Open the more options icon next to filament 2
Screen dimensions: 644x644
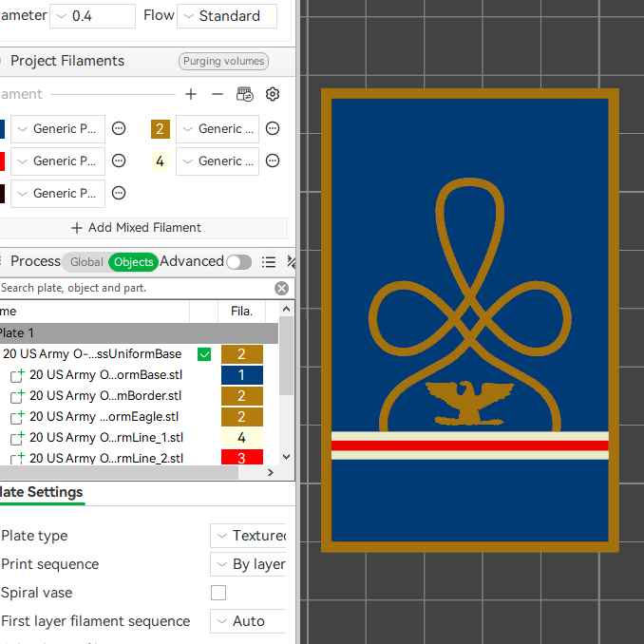(x=273, y=128)
